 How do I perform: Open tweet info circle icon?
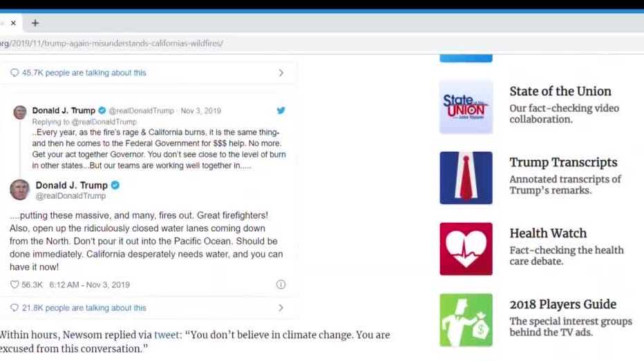pyautogui.click(x=281, y=284)
